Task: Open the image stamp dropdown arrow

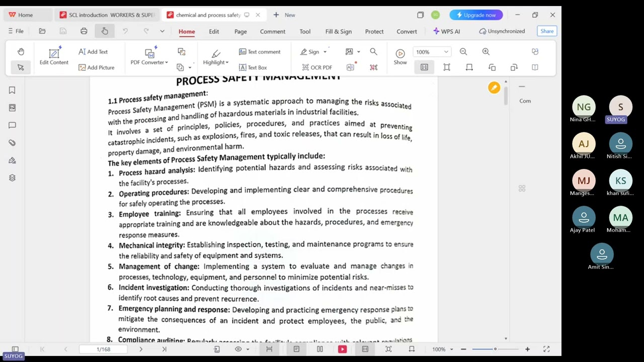Action: pyautogui.click(x=358, y=52)
